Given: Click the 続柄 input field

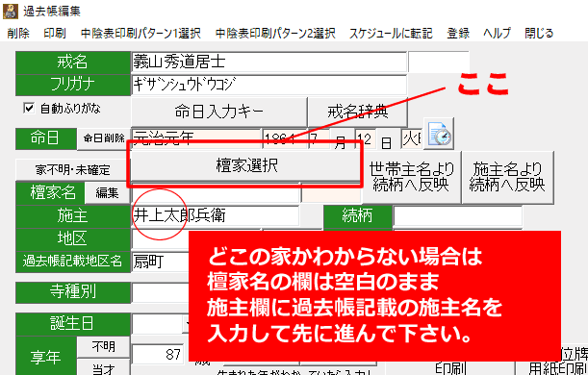Looking at the screenshot, I should click(x=457, y=215).
